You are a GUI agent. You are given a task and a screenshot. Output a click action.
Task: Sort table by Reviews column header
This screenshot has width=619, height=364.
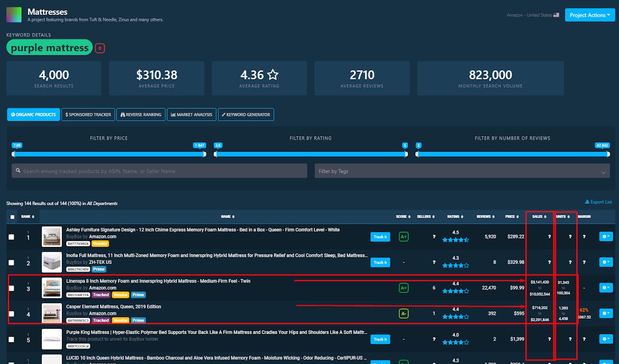tap(485, 217)
